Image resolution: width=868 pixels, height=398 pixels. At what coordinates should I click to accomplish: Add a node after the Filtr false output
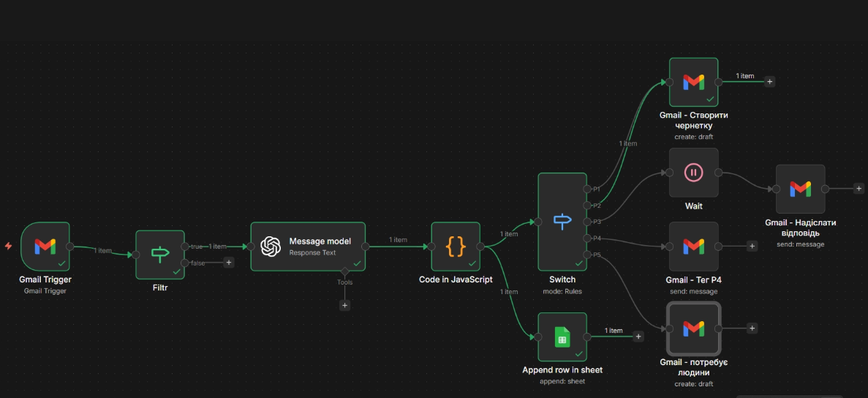229,263
